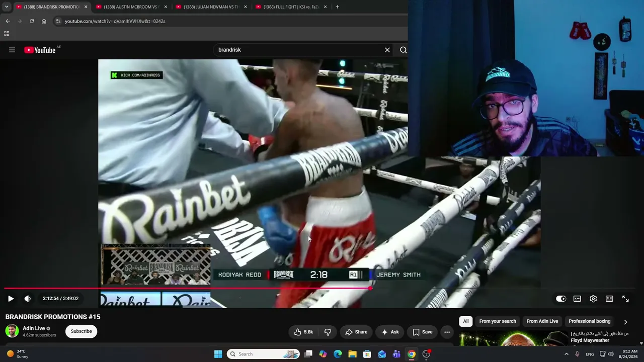Screen dimensions: 644x362
Task: Close the AUSTIN MCBROOM browser tab
Action: tap(166, 7)
